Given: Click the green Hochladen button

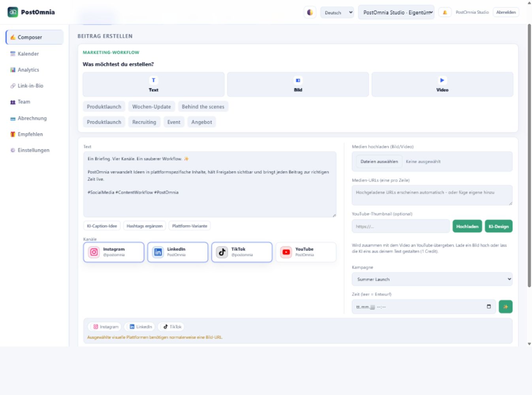Looking at the screenshot, I should coord(467,226).
